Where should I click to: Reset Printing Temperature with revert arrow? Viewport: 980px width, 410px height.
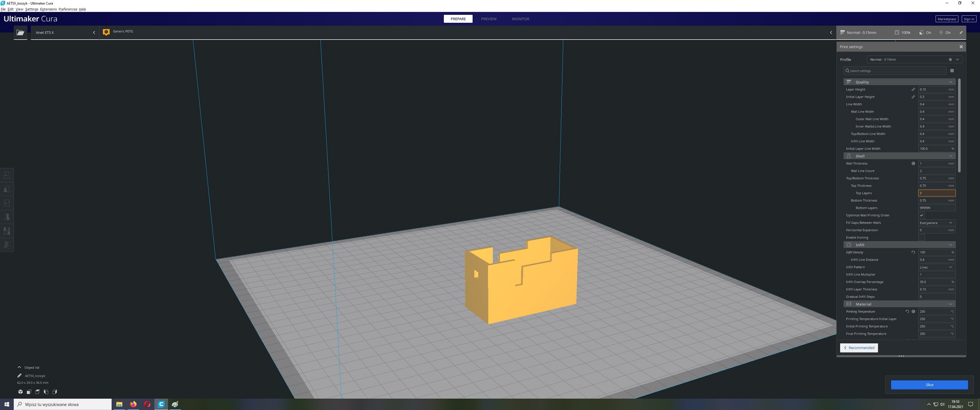[x=907, y=312]
